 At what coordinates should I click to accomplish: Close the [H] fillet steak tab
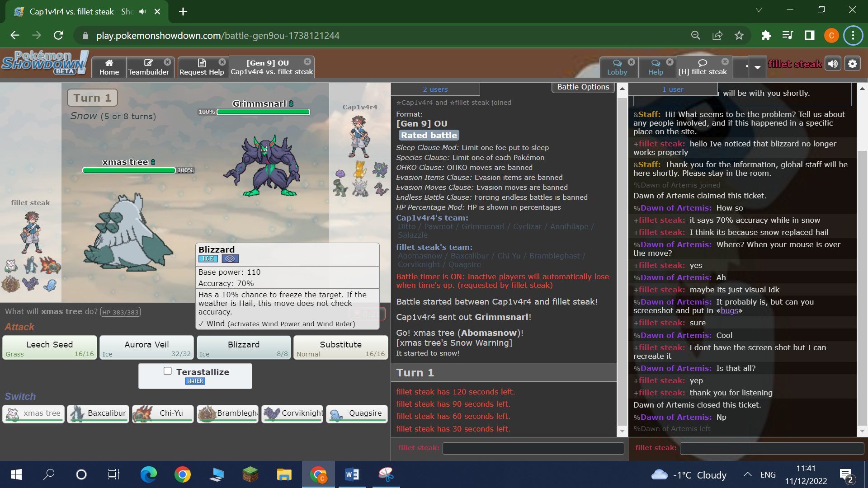pyautogui.click(x=725, y=61)
